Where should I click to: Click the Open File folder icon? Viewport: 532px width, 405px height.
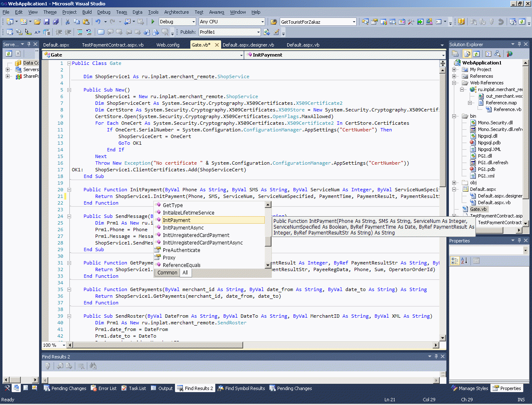point(37,22)
